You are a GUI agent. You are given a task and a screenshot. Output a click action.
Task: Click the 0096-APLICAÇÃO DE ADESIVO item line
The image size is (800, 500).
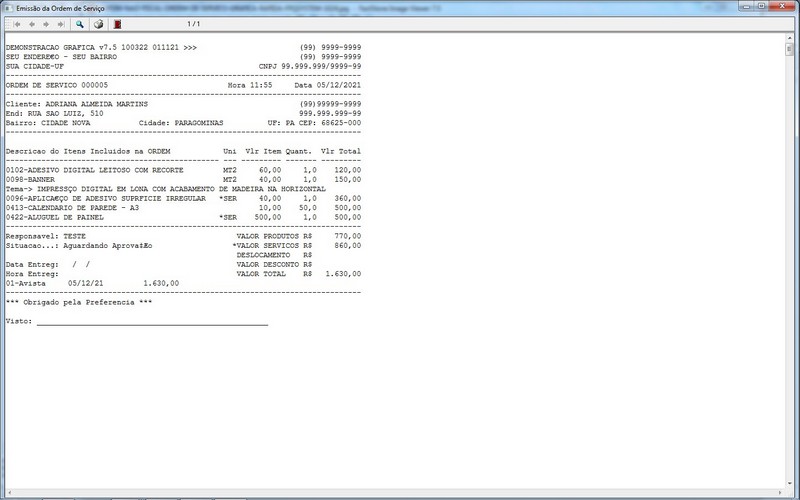tap(183, 198)
